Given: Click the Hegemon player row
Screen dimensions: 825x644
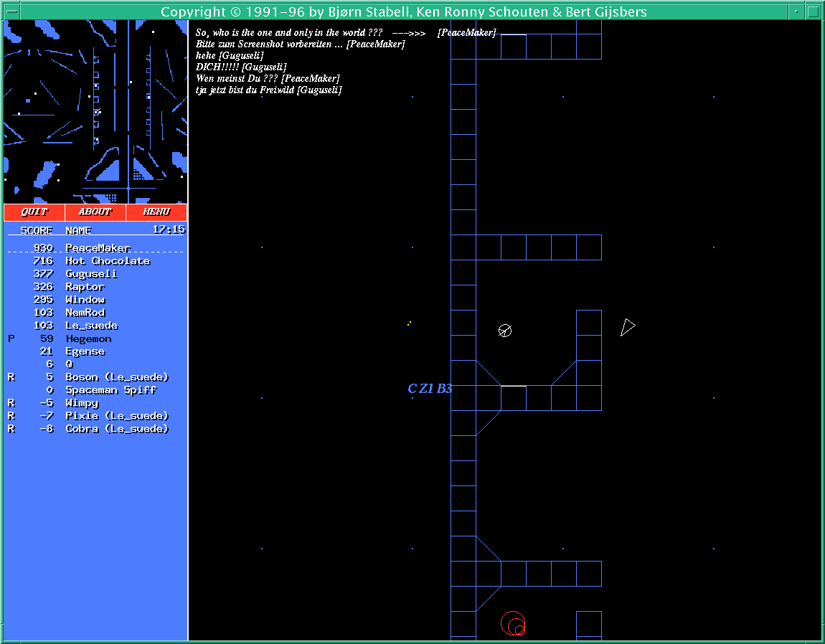Looking at the screenshot, I should (x=88, y=338).
